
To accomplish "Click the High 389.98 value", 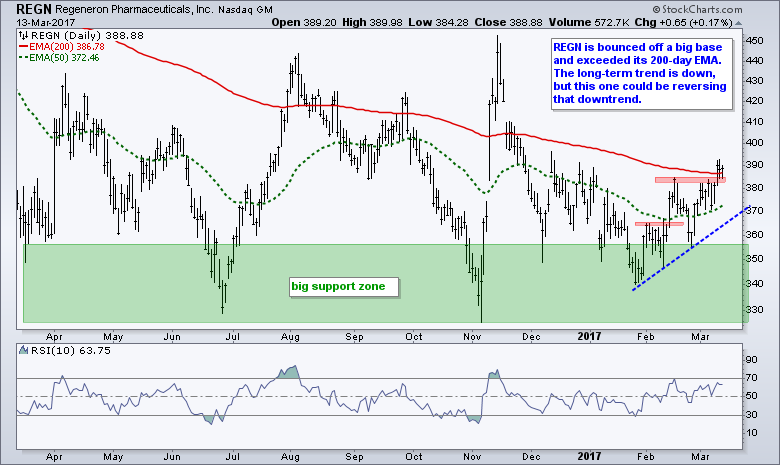I will [x=372, y=23].
